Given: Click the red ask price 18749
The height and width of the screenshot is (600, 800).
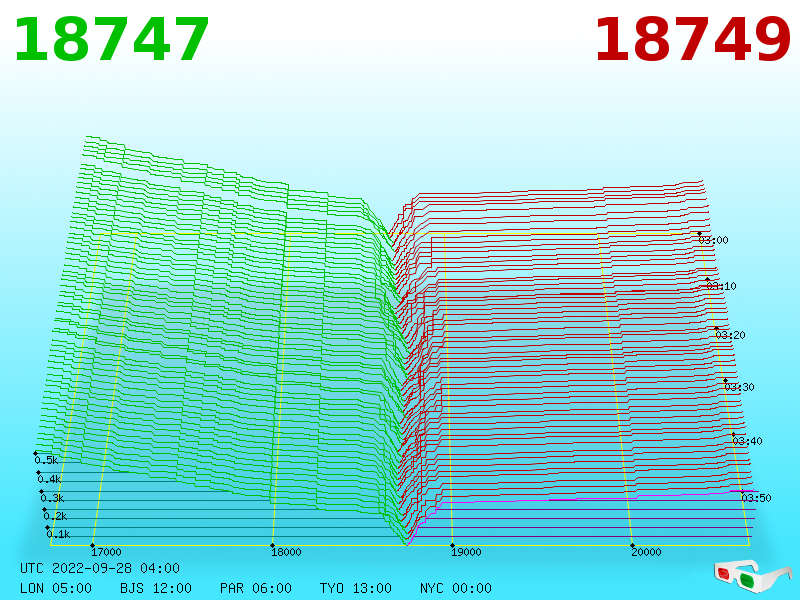Looking at the screenshot, I should point(692,40).
